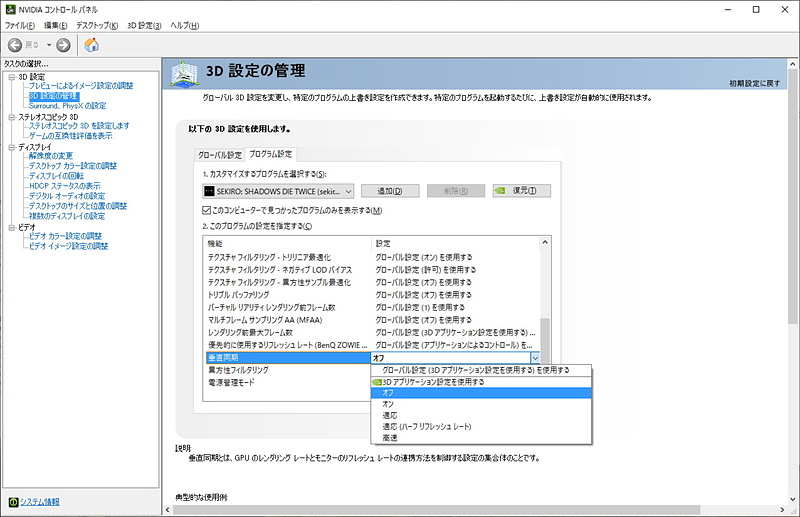Image resolution: width=800 pixels, height=517 pixels.
Task: Click horizontal scrollbar left arrow
Action: (168, 510)
